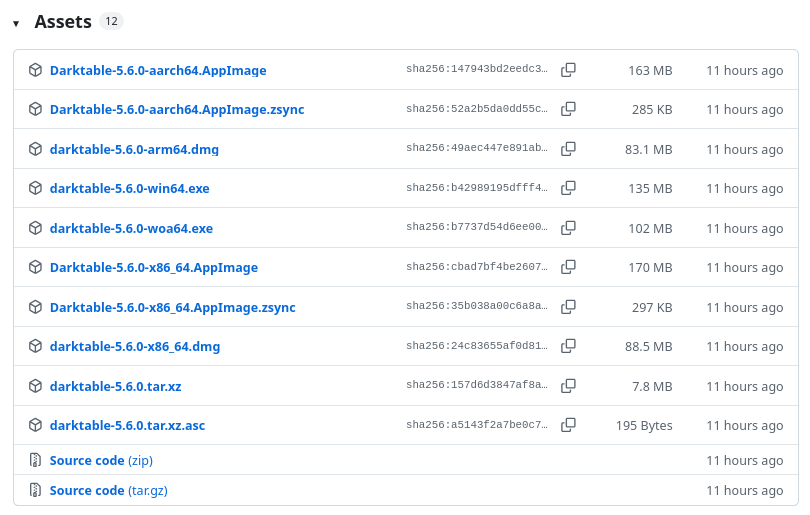Copy SHA256 for darktable-5.6.0-win64.exe
The width and height of the screenshot is (810, 515).
tap(568, 188)
